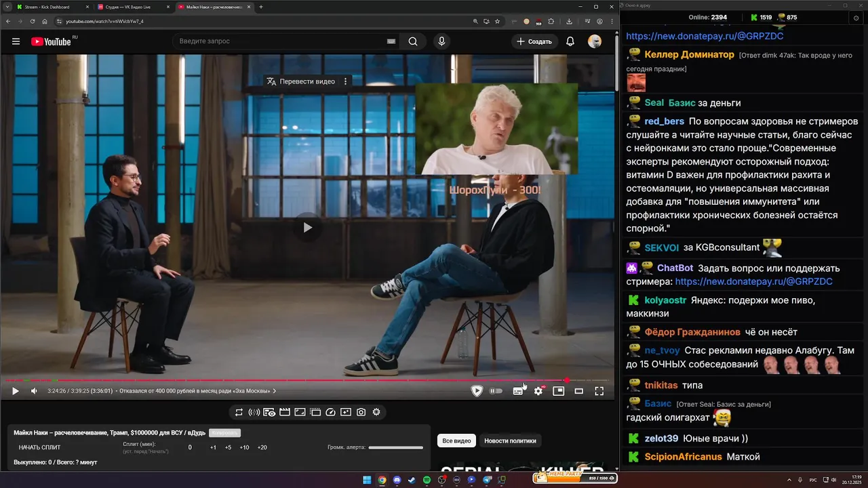Expand chapter title Отказался от 400 000 рублей
The width and height of the screenshot is (868, 488).
[197, 391]
